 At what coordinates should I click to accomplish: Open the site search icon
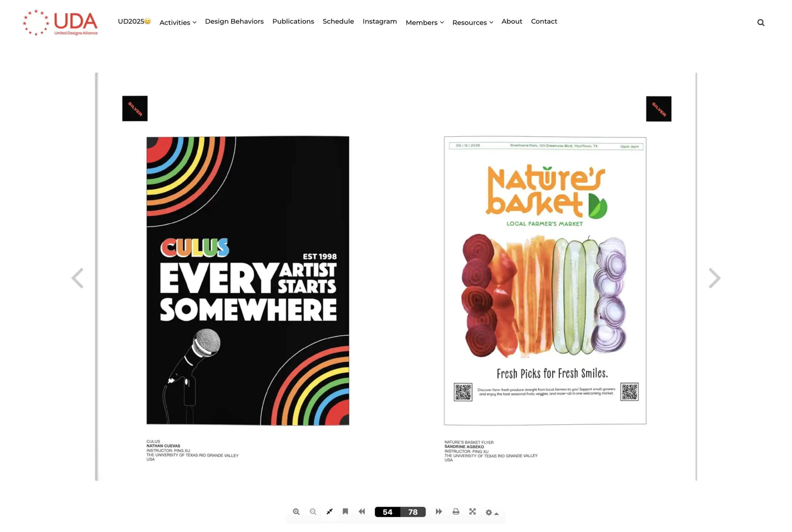(x=761, y=23)
